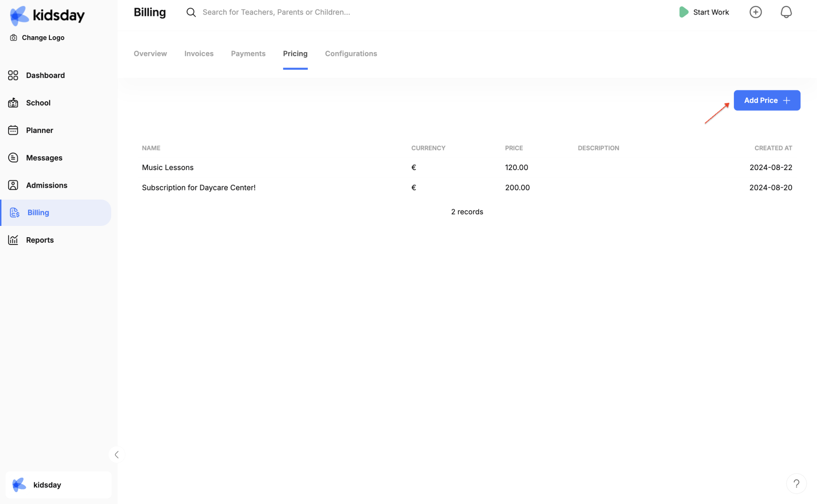Switch to the Invoices tab
Image resolution: width=817 pixels, height=504 pixels.
[x=199, y=54]
